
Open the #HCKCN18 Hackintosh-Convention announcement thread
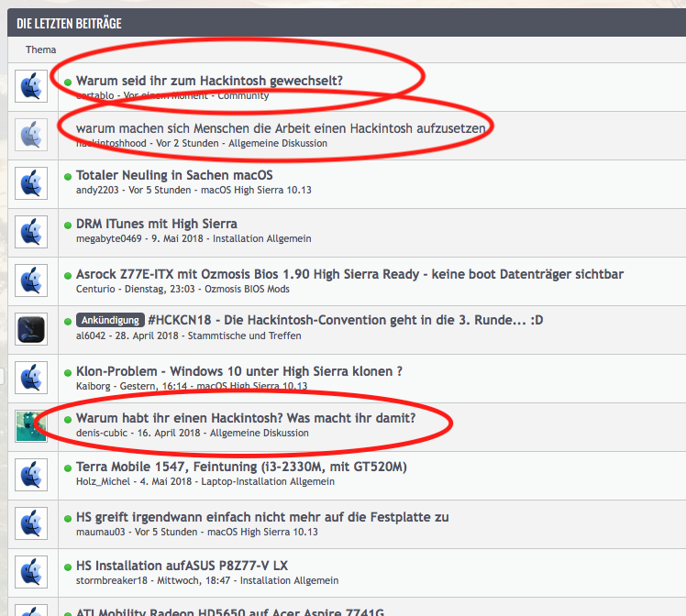coord(346,320)
